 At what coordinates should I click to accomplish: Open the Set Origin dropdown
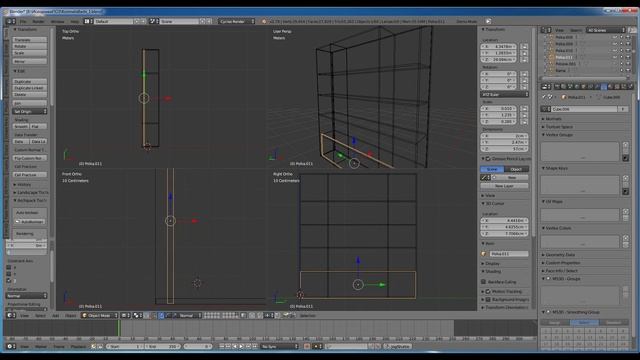pos(30,111)
